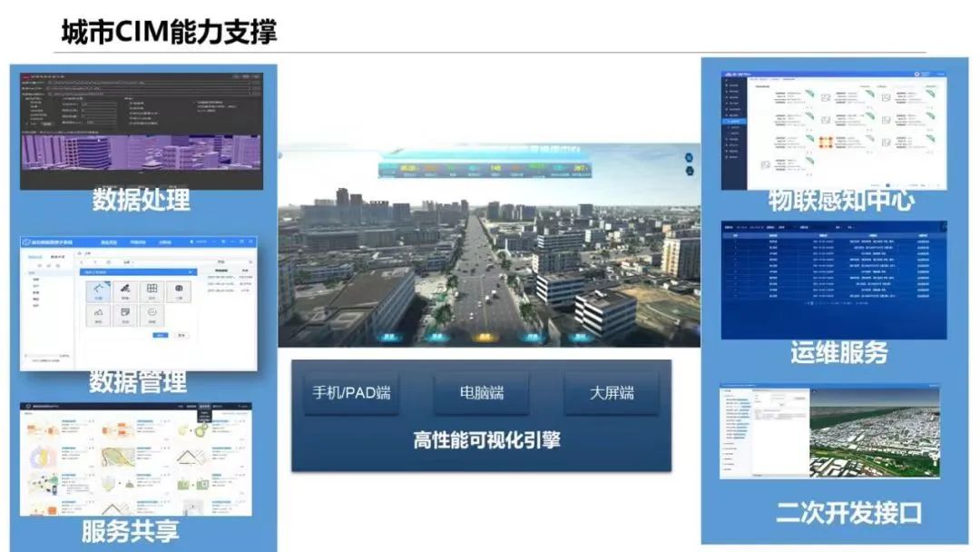Screen dimensions: 980x552
Task: Open the 数据处理 screenshot thumbnail
Action: 141,127
